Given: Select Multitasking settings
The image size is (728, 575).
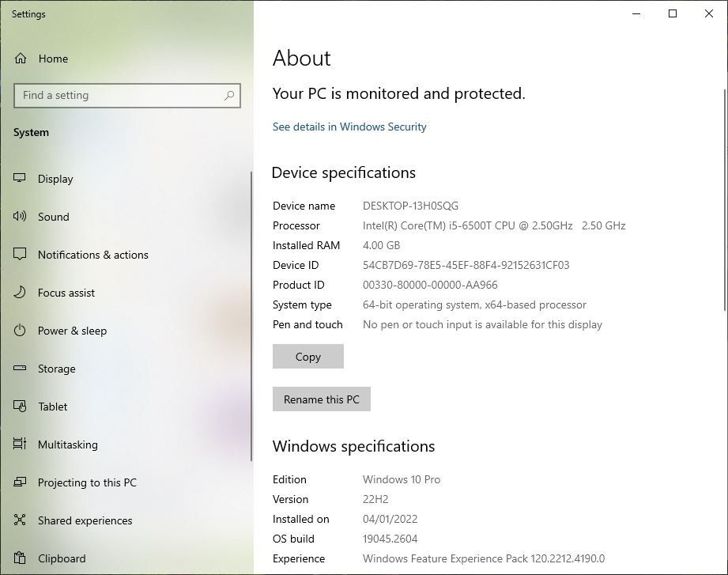Looking at the screenshot, I should click(126, 444).
